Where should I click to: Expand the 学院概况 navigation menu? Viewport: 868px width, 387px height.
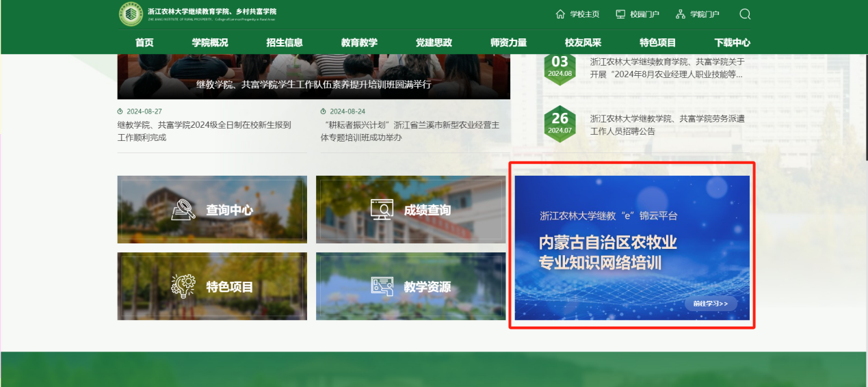210,42
